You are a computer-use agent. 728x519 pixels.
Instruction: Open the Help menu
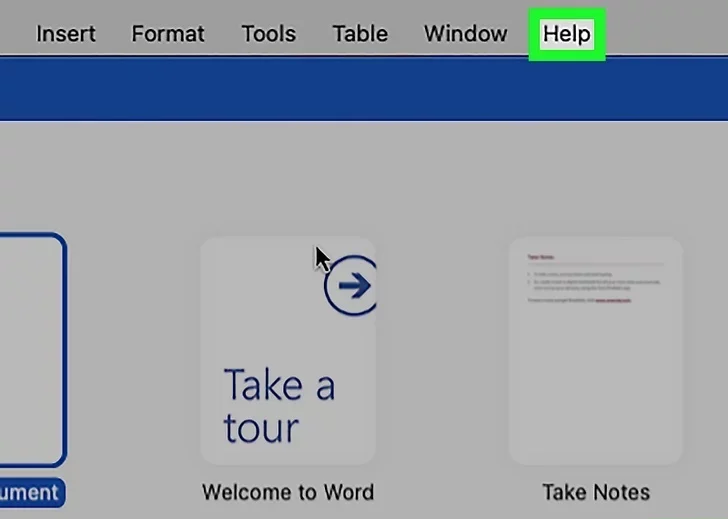coord(567,34)
